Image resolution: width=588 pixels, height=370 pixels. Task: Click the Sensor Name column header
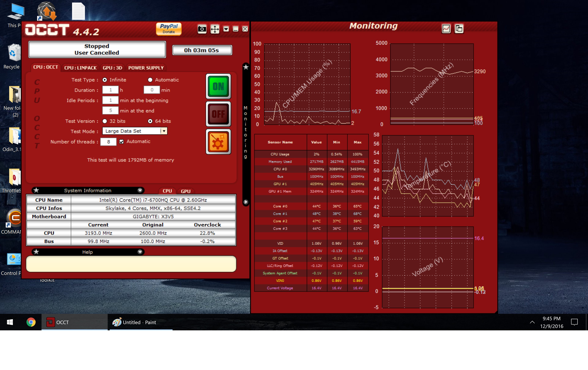[280, 142]
